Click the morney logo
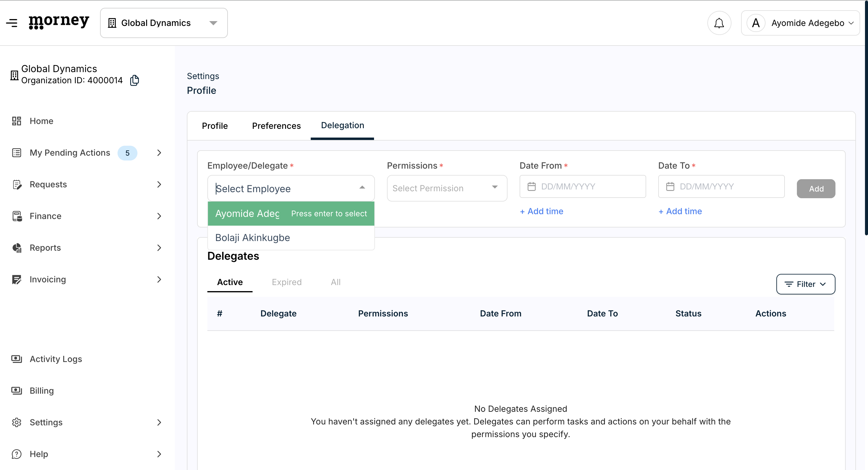This screenshot has width=868, height=470. [x=59, y=22]
